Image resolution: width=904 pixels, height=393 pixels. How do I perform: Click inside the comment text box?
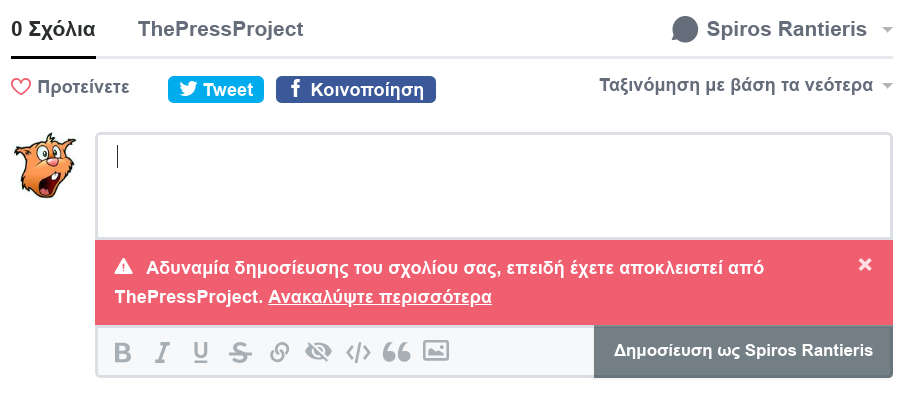pyautogui.click(x=494, y=186)
